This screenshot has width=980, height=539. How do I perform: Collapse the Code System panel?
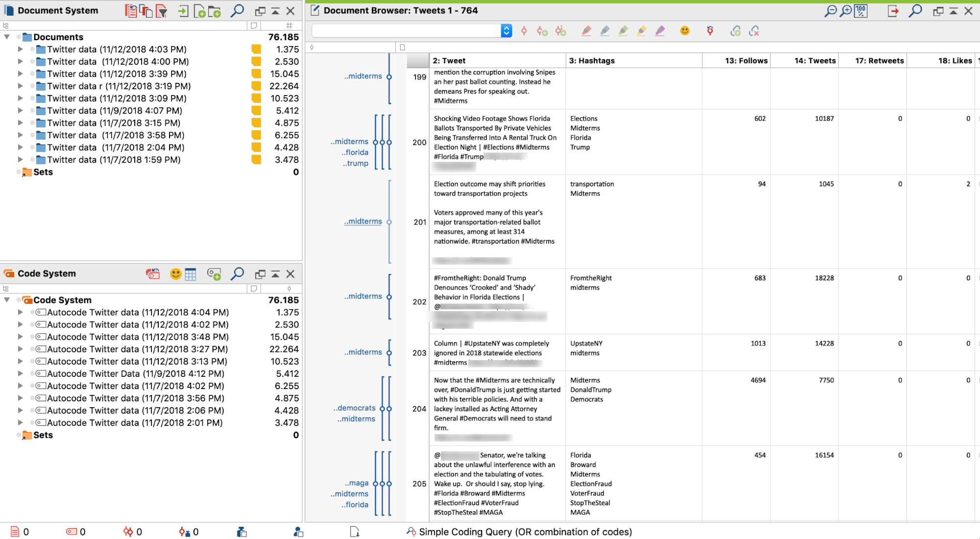275,274
